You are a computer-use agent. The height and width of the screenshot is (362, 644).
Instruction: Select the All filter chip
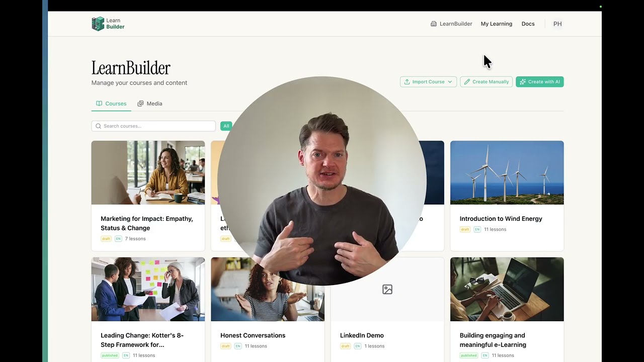coord(226,126)
